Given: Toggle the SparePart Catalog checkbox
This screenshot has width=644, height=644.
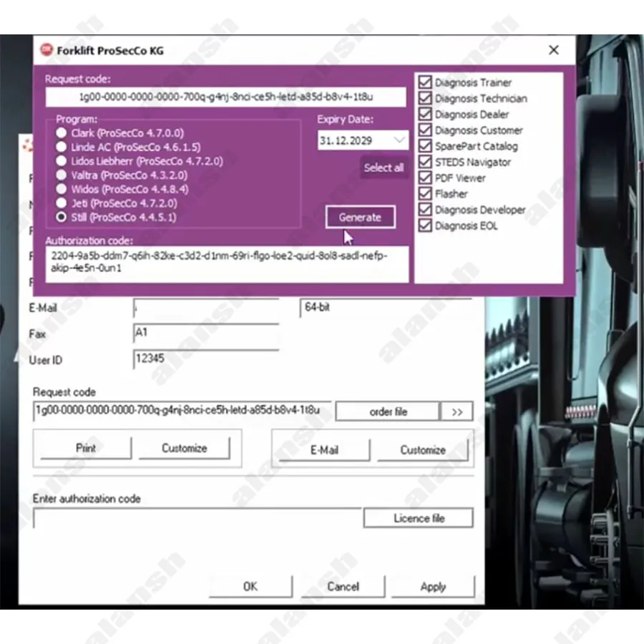Looking at the screenshot, I should coord(425,146).
